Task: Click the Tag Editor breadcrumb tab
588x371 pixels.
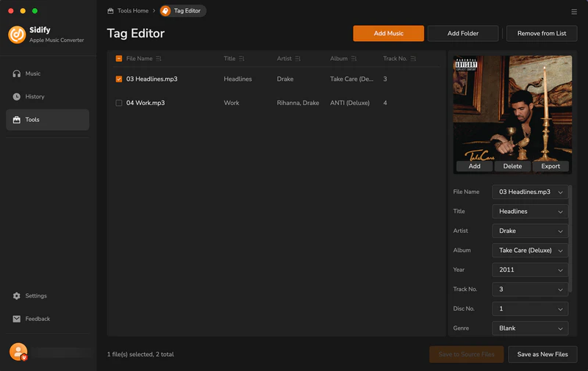Action: pos(182,11)
